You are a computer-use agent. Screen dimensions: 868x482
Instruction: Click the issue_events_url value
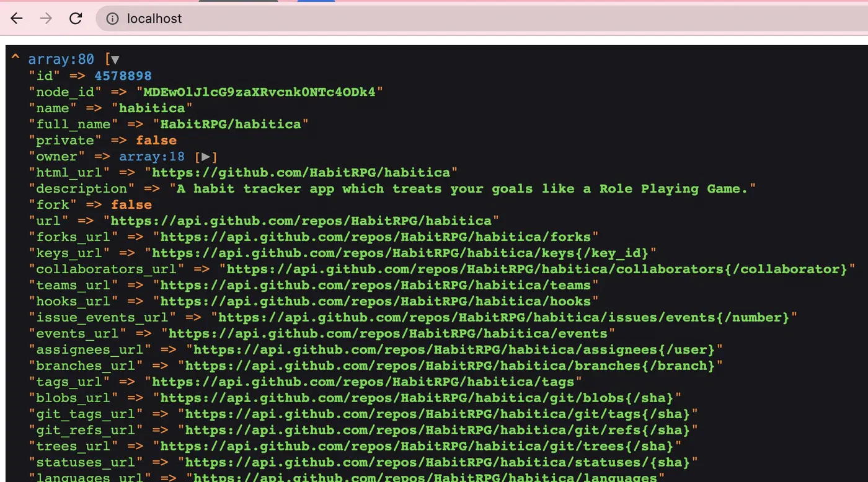[504, 318]
